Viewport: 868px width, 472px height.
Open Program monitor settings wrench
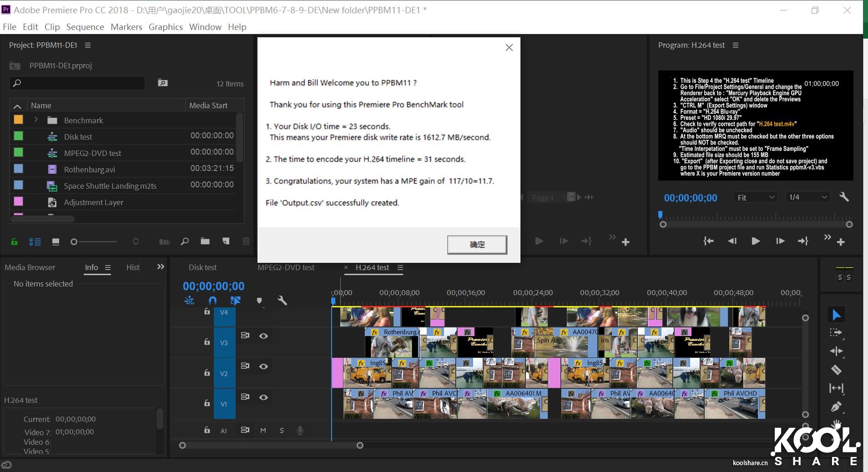point(844,197)
